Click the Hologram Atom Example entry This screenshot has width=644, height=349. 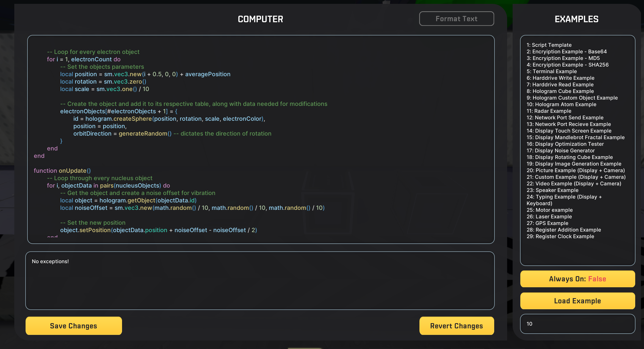[x=562, y=104]
